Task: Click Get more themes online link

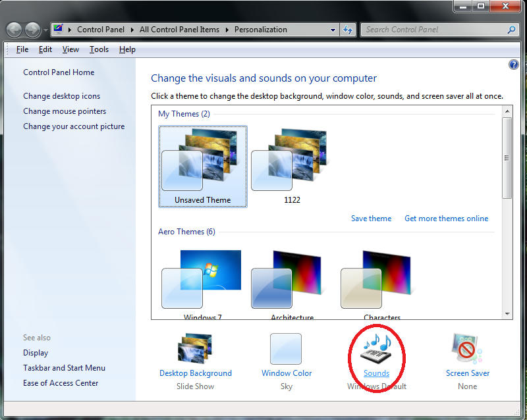Action: [446, 219]
